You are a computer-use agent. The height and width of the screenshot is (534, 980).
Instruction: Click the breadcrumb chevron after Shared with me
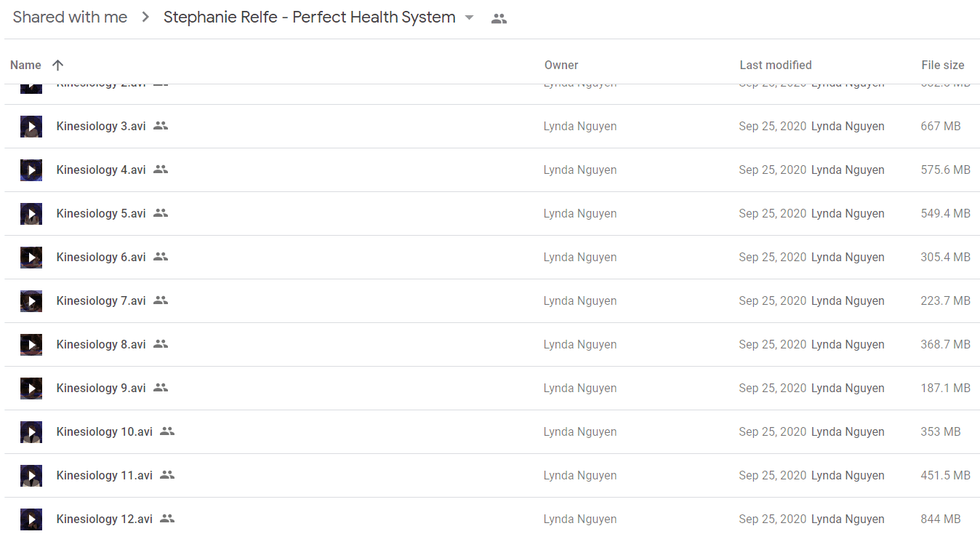[145, 17]
